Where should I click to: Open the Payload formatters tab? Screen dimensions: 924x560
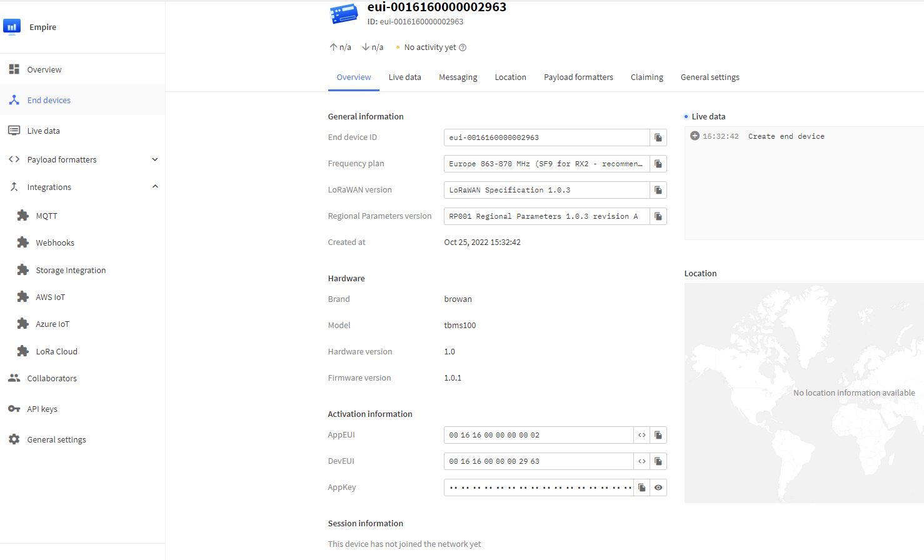pos(578,77)
